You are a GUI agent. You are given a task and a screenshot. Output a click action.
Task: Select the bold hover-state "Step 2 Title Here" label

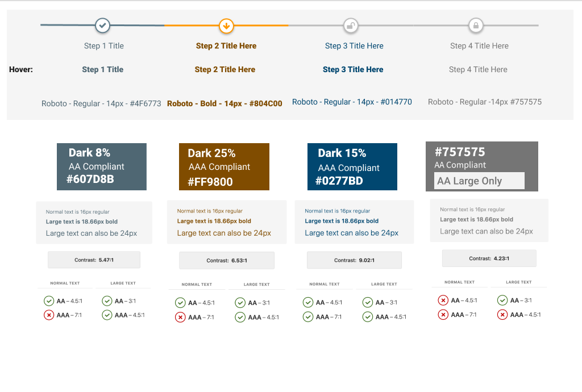coord(225,69)
